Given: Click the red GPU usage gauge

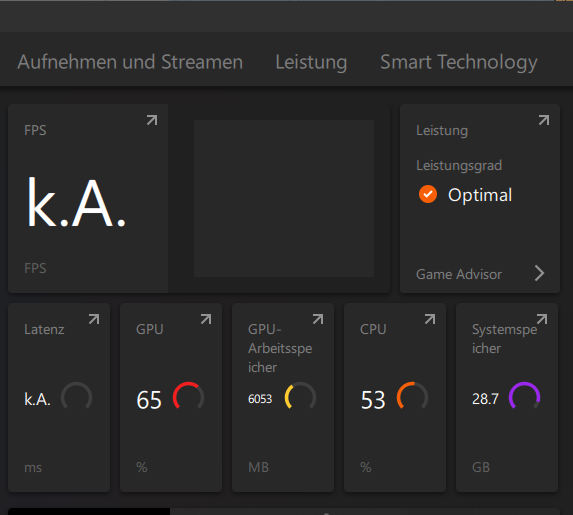Looking at the screenshot, I should point(188,398).
